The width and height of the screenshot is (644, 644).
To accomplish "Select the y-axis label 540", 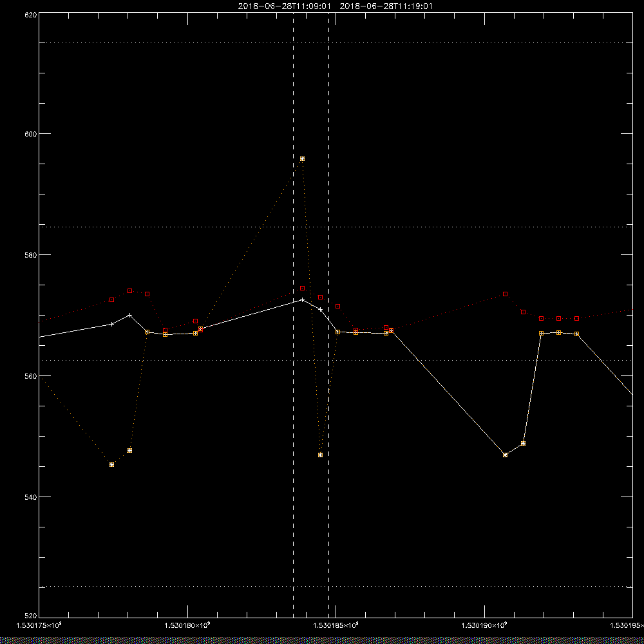I will pos(31,497).
